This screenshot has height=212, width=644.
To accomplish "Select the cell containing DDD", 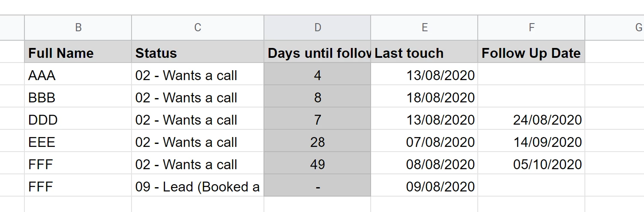I will coord(78,120).
